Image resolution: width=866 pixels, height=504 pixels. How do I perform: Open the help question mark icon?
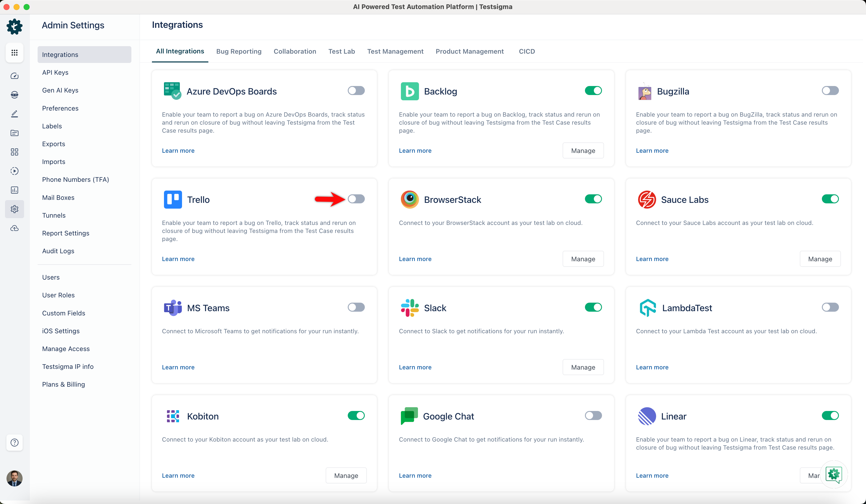click(15, 443)
